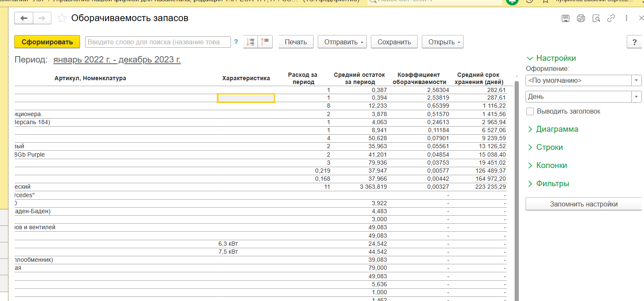This screenshot has width=644, height=301.
Task: Click the ascending sort icon
Action: (x=266, y=42)
